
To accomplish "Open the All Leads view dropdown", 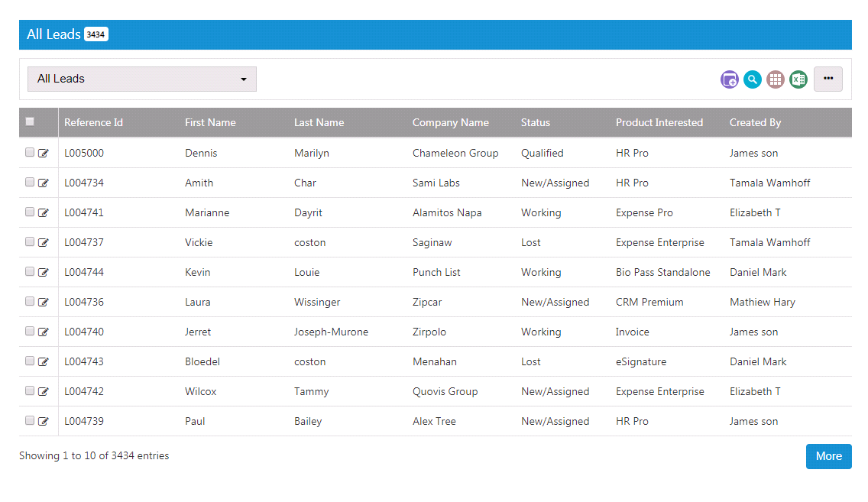I will [141, 79].
